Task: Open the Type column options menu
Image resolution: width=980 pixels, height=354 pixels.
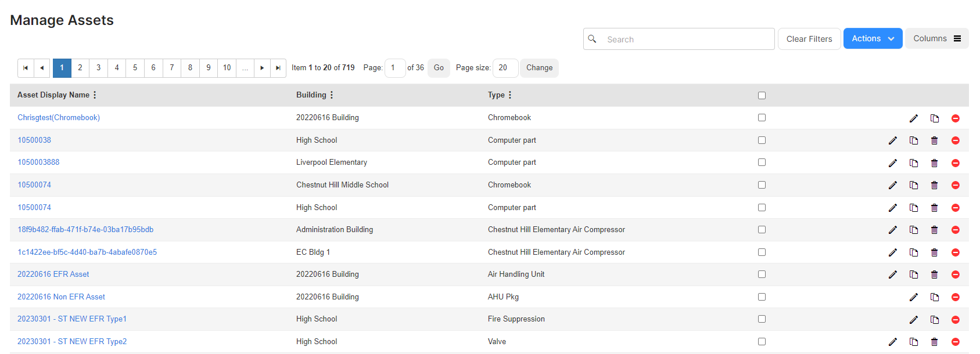Action: click(x=510, y=95)
